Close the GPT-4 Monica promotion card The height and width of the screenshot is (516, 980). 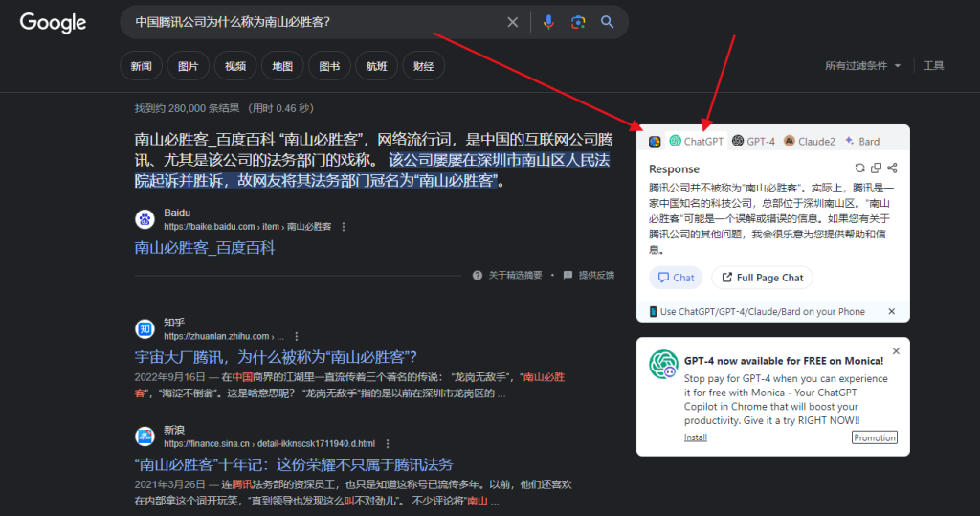coord(896,351)
